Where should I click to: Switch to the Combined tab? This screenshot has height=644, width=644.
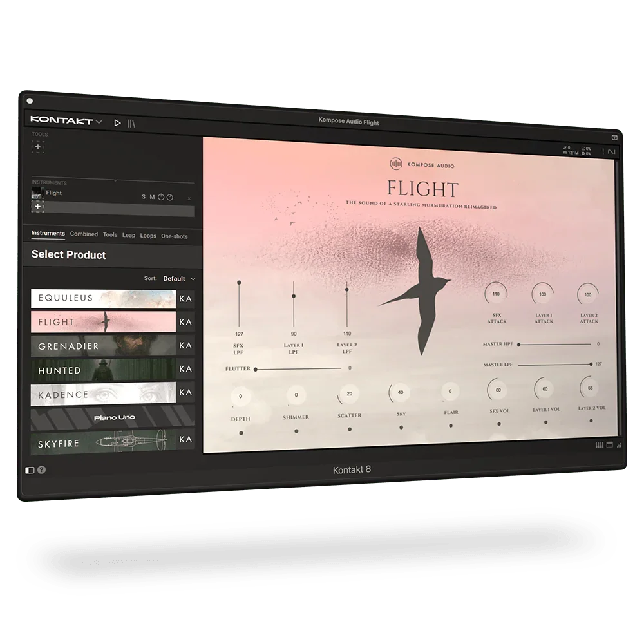(84, 234)
